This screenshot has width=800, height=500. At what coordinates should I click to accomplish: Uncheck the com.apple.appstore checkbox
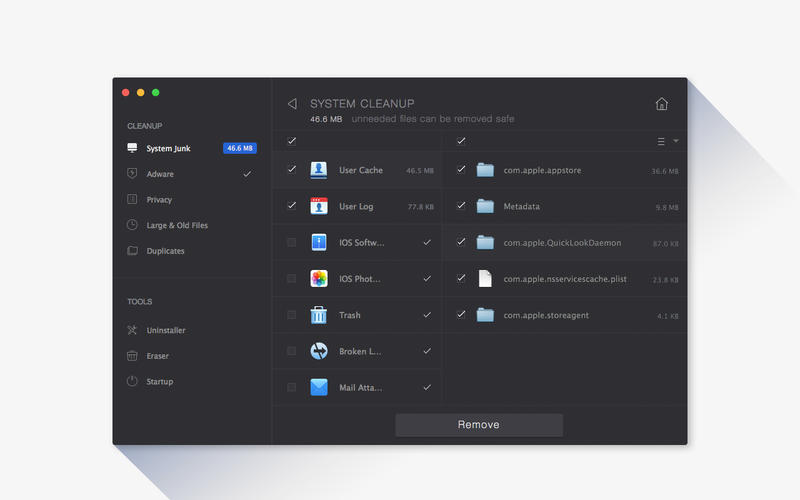[x=461, y=170]
